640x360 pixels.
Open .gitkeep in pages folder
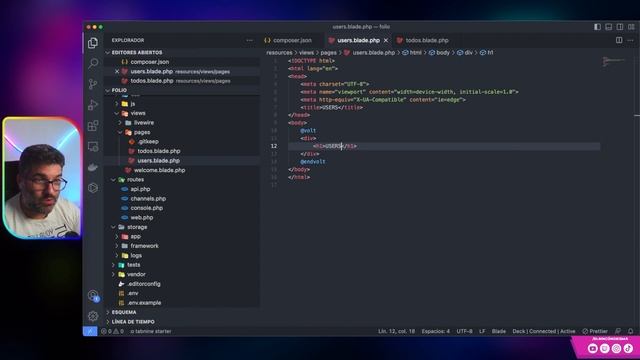(148, 142)
